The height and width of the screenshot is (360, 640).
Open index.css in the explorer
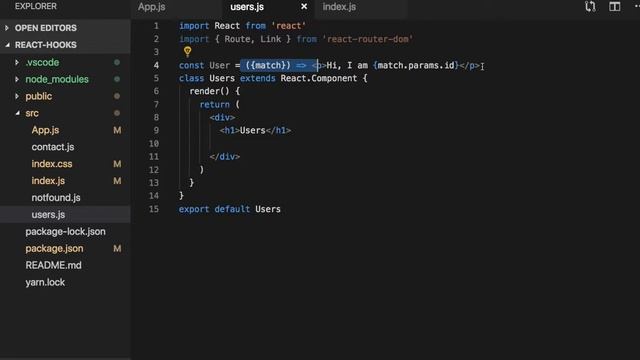pyautogui.click(x=52, y=164)
